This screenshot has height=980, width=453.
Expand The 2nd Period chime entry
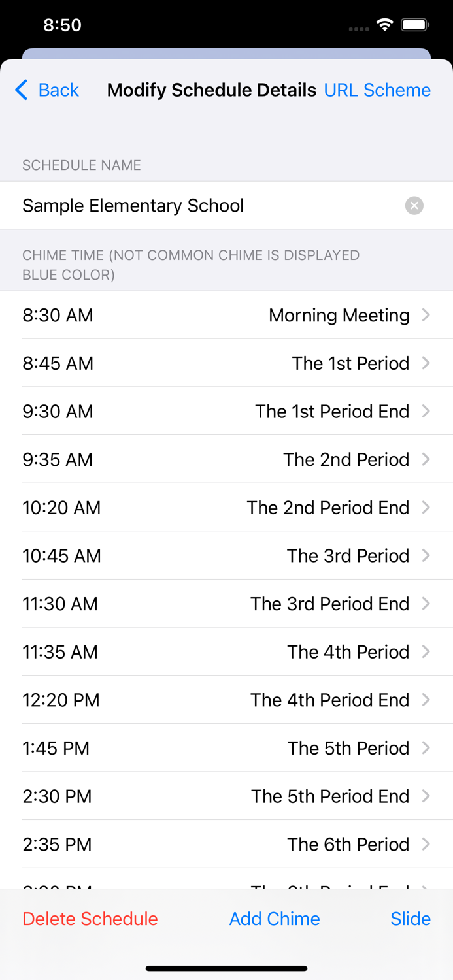coord(426,459)
